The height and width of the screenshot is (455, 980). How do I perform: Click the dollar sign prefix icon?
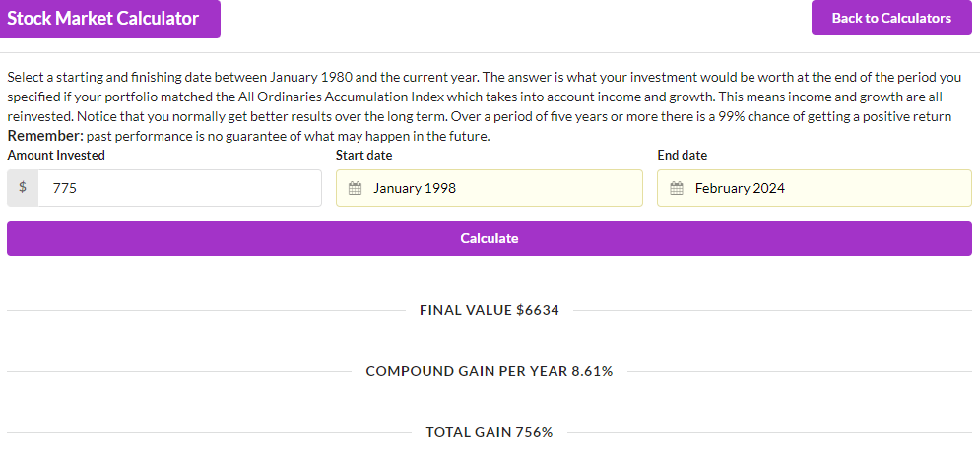23,188
